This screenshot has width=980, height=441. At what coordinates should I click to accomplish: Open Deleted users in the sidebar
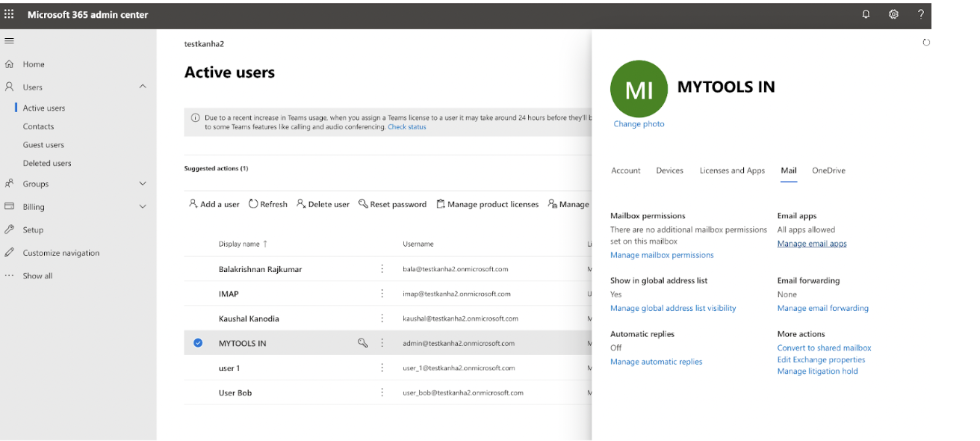click(x=47, y=163)
